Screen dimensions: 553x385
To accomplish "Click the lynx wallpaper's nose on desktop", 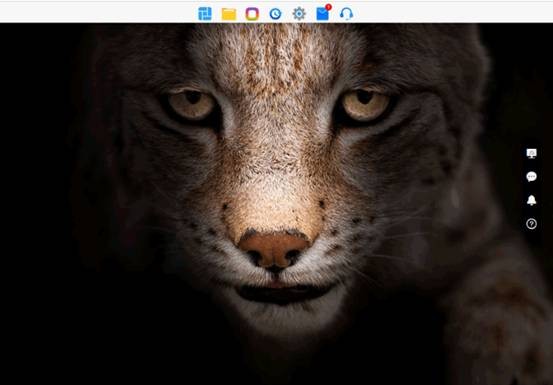I will [274, 250].
